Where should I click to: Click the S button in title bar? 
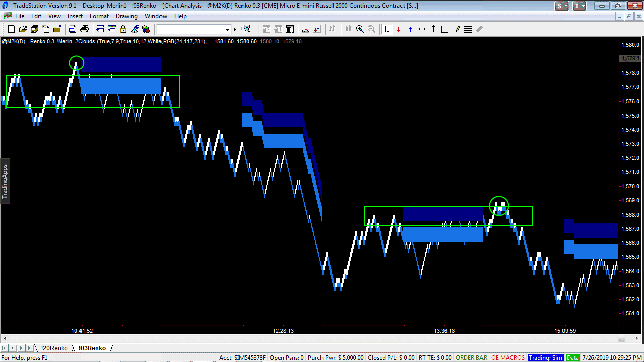pos(562,6)
